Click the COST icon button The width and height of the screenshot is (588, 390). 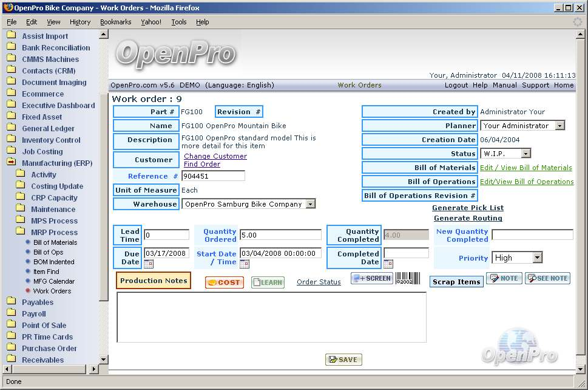click(225, 282)
